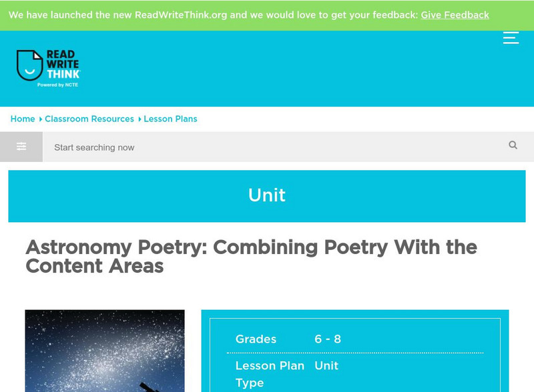
Task: Click the arrow before Classroom Resources breadcrumb
Action: 40,119
